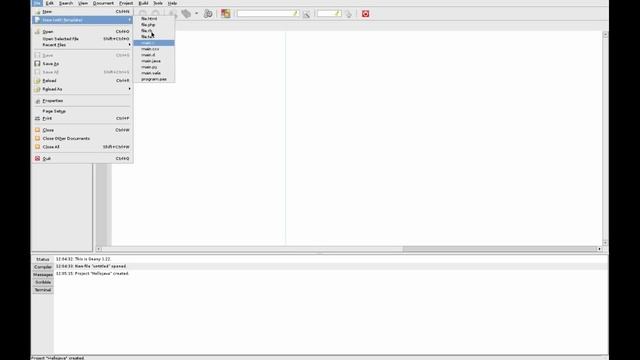
Task: Click the Close icon beside Ctrl+W entry
Action: pyautogui.click(x=38, y=130)
